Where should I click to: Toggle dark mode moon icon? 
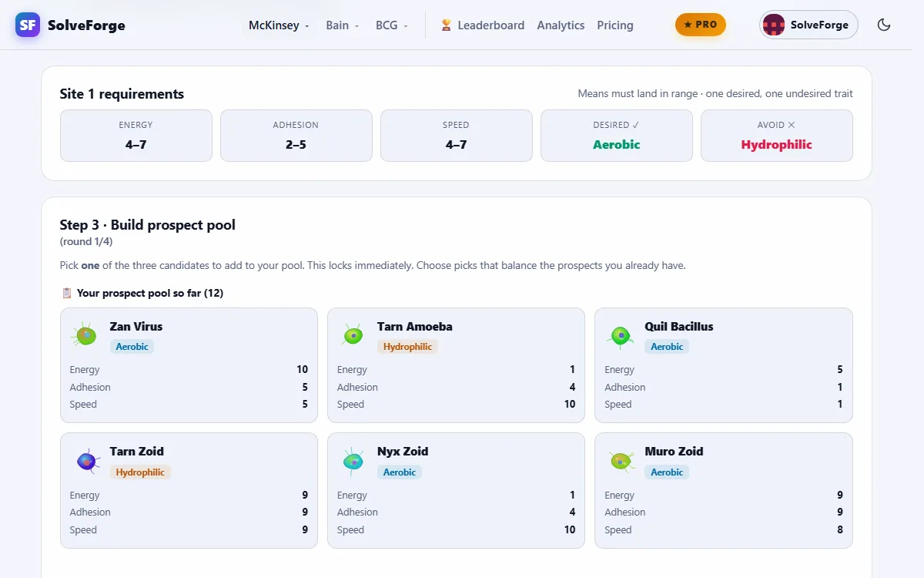884,25
